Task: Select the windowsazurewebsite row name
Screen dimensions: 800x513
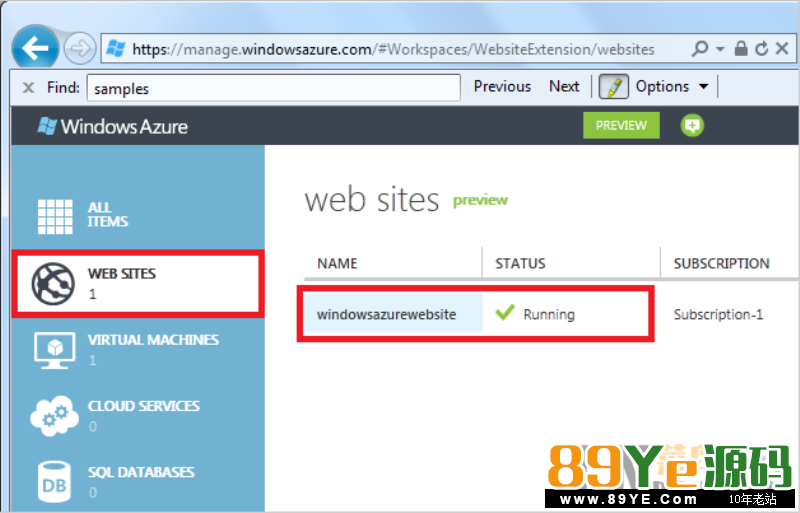Action: pyautogui.click(x=387, y=314)
